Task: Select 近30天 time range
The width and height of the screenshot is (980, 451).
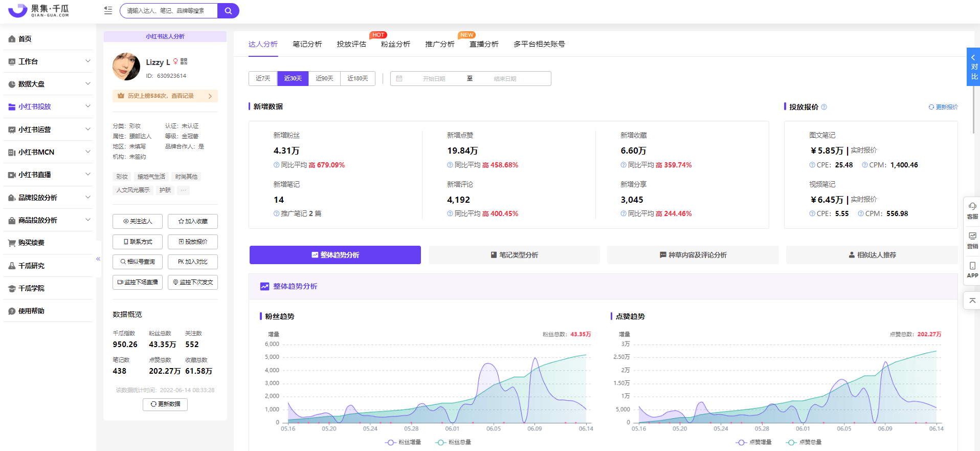Action: click(x=293, y=78)
